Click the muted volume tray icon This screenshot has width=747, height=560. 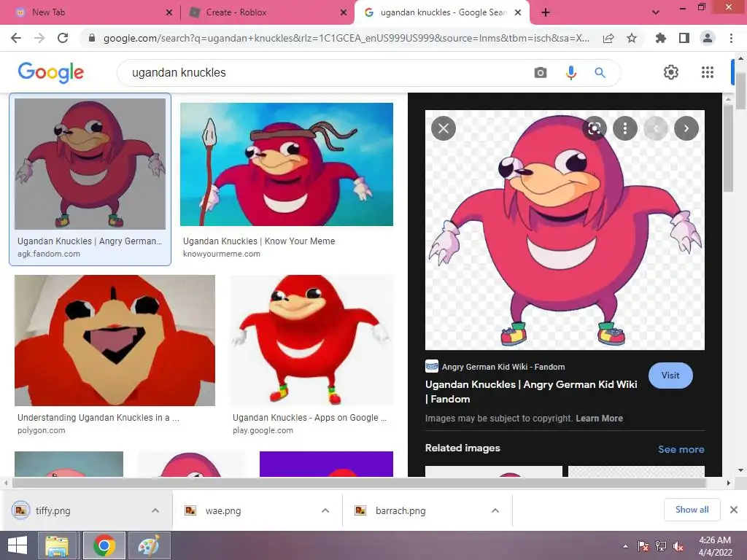678,546
